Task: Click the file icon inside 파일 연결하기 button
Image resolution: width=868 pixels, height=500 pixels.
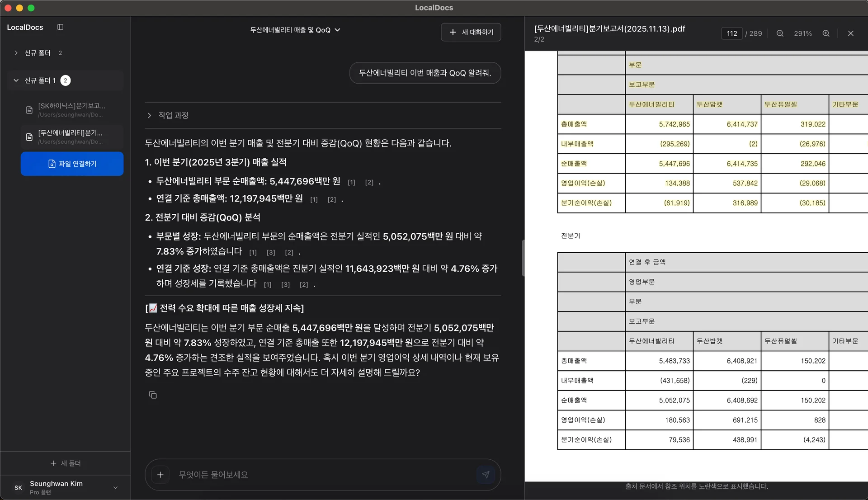Action: click(51, 164)
